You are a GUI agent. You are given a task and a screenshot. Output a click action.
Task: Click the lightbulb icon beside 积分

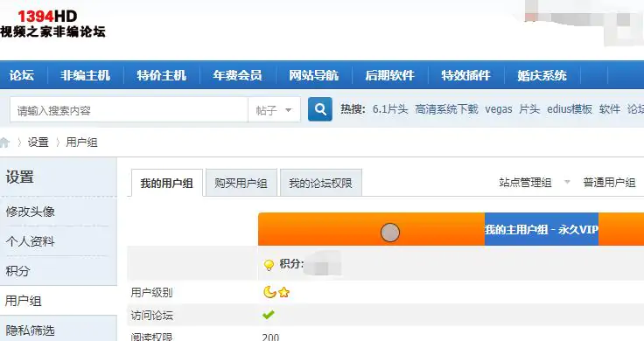pos(269,265)
